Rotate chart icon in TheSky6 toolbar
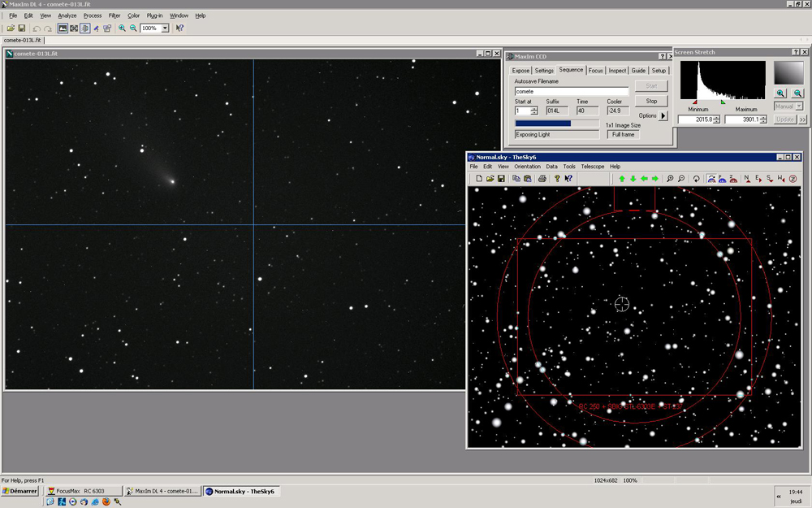Viewport: 812px width, 508px height. click(697, 178)
